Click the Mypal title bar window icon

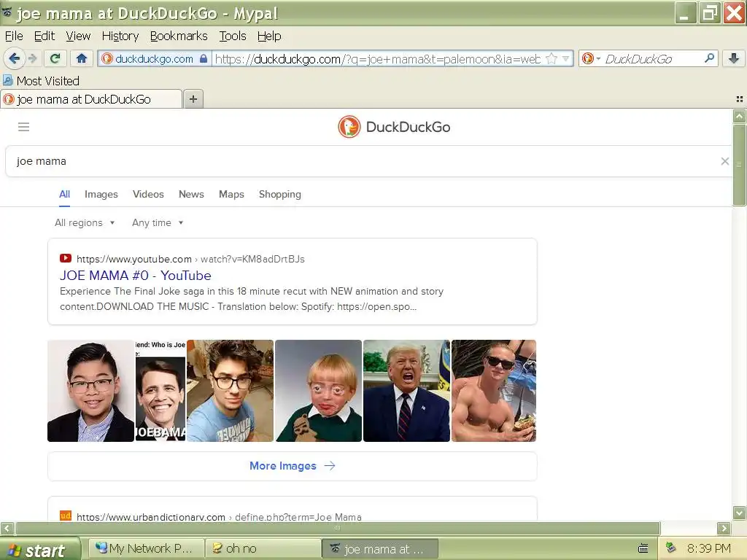pyautogui.click(x=7, y=12)
